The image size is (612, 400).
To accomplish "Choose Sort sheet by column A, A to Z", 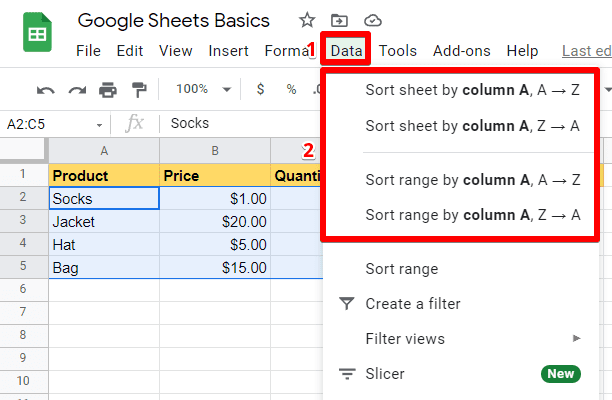I will [472, 90].
